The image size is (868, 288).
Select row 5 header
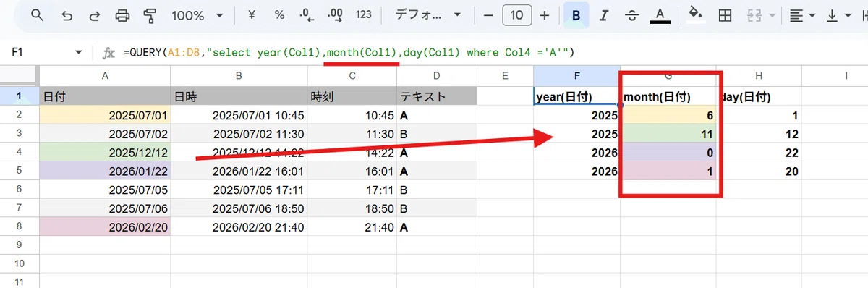click(20, 171)
